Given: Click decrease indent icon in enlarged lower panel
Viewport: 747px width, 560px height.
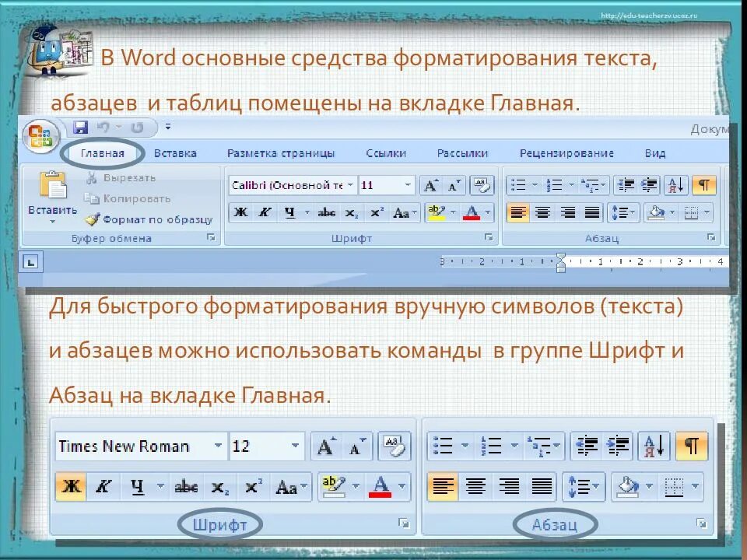Looking at the screenshot, I should click(587, 446).
